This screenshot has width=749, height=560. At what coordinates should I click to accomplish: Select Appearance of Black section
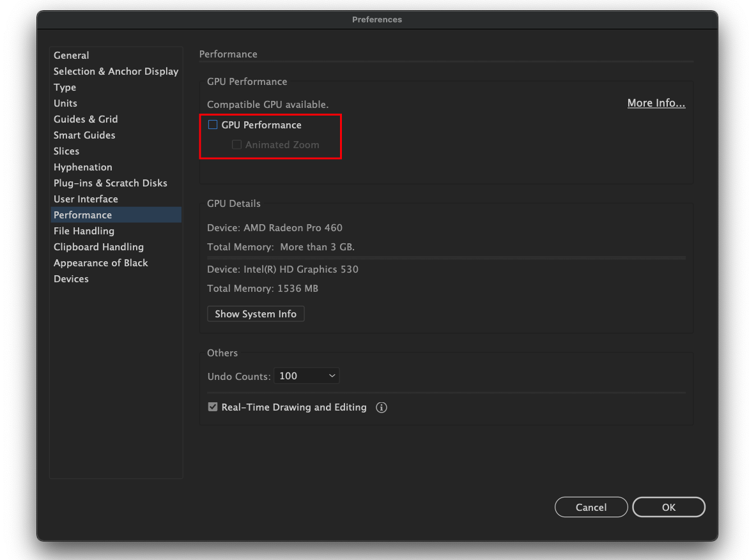point(100,262)
